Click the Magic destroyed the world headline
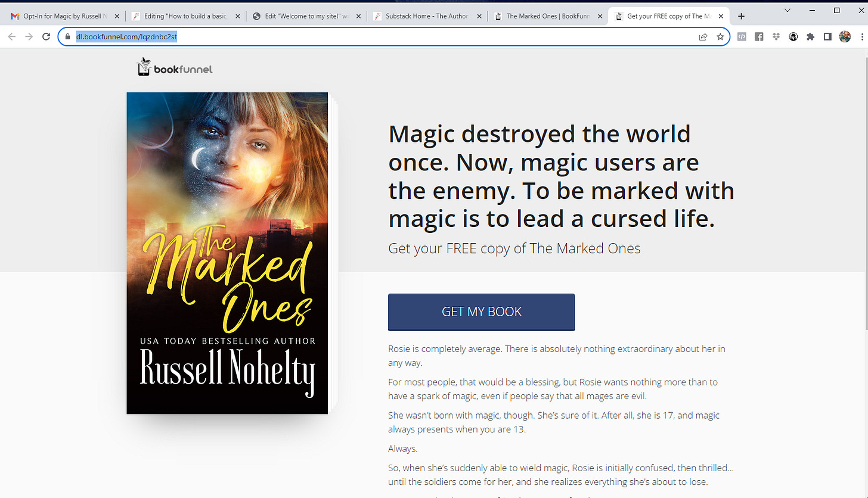Viewport: 868px width, 498px height. point(561,176)
